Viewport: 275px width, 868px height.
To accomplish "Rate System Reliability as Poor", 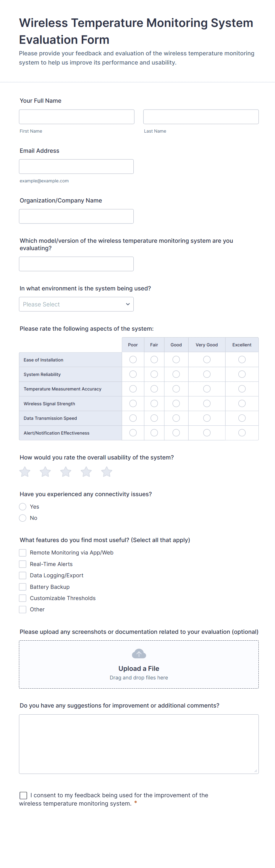I will pyautogui.click(x=133, y=374).
